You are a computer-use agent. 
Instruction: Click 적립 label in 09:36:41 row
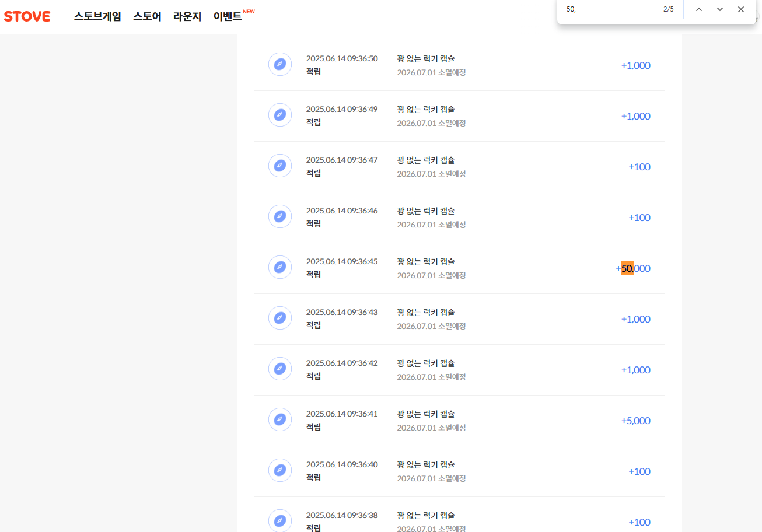coord(314,426)
